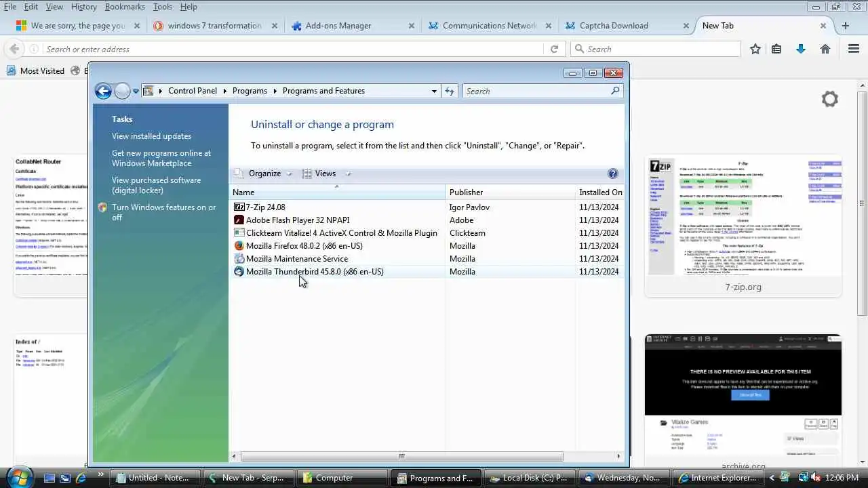The image size is (868, 488).
Task: Click the Mozilla Firefox 48.0.2 icon
Action: 239,245
